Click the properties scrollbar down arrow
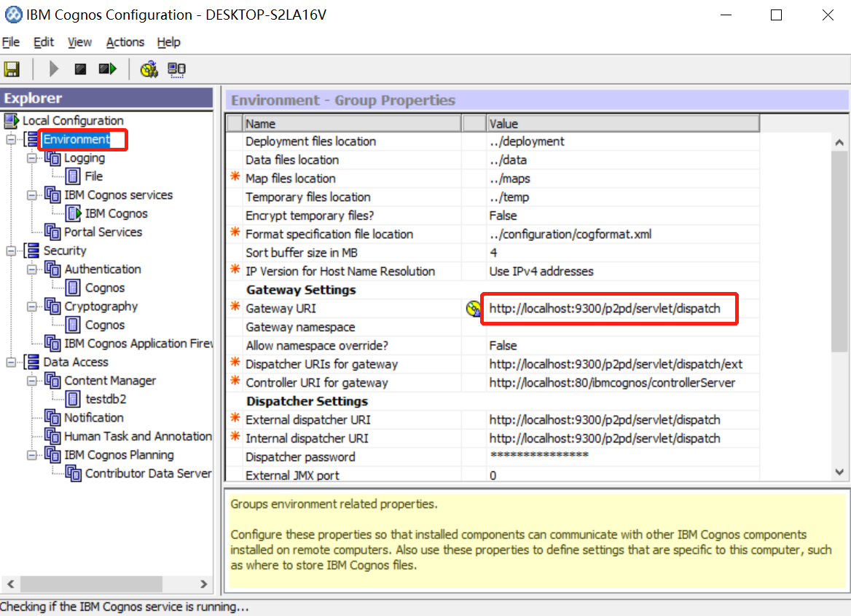Viewport: 851px width, 616px height. click(839, 473)
